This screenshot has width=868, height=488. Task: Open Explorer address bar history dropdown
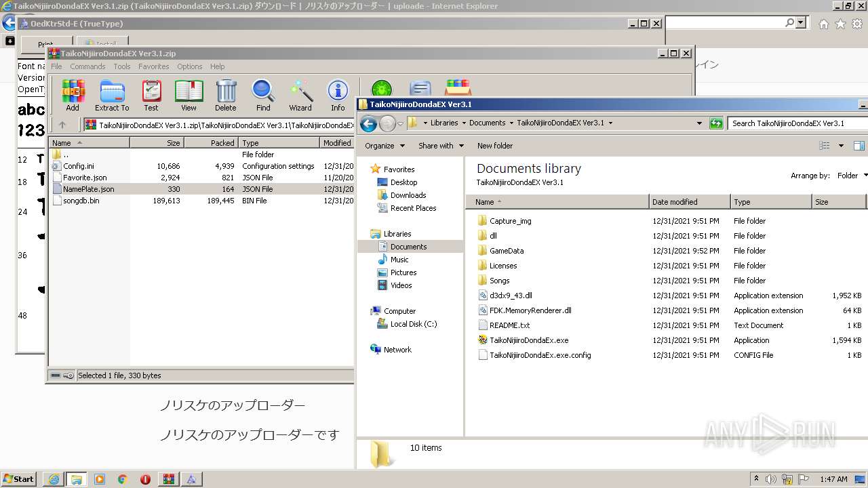click(699, 123)
